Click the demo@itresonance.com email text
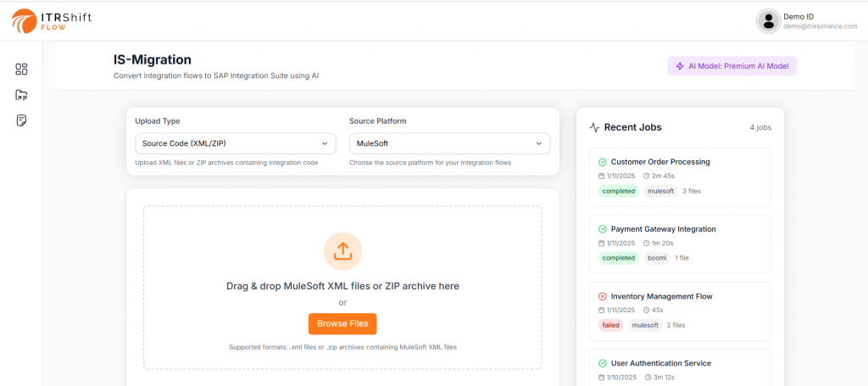Viewport: 868px width, 386px height. [x=820, y=27]
